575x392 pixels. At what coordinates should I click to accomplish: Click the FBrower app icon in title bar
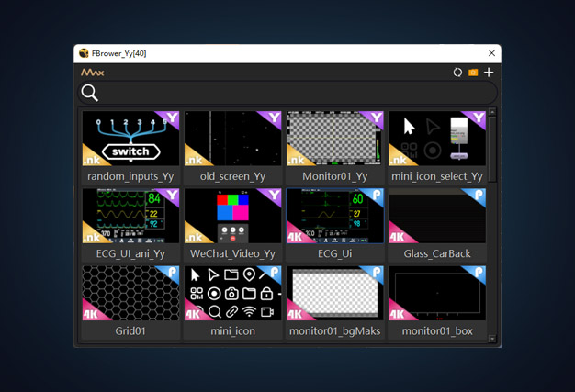coord(84,53)
